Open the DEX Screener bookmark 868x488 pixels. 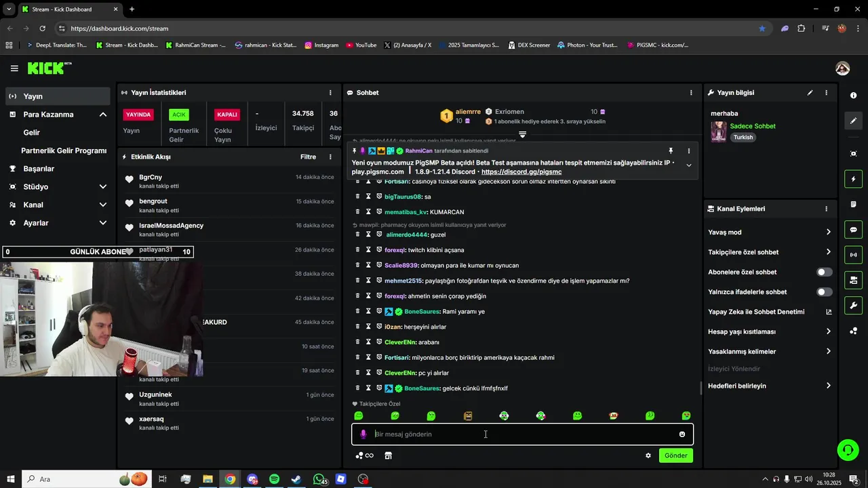pos(528,45)
